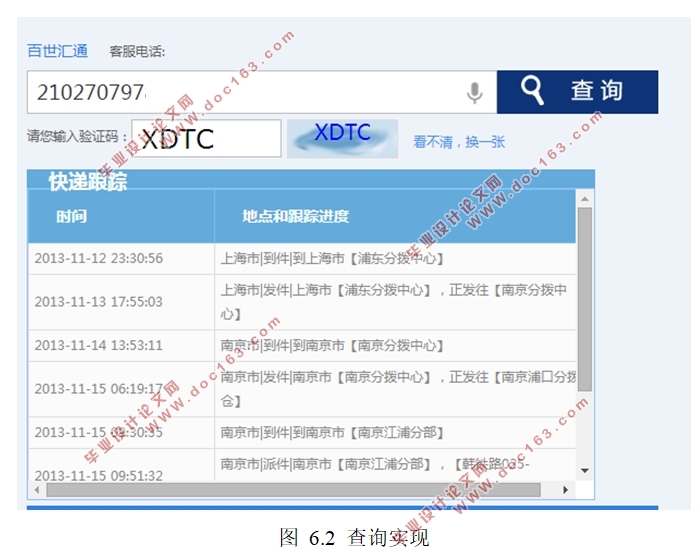Click the XDTC captcha image
The image size is (700, 557).
pyautogui.click(x=342, y=138)
